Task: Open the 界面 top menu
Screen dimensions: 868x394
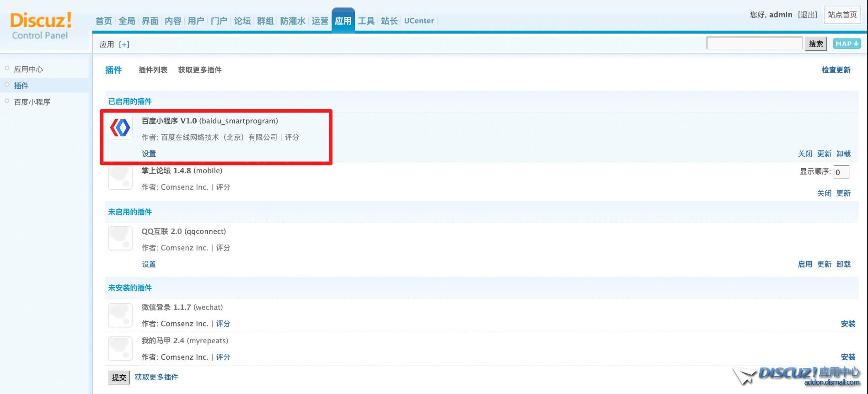Action: (150, 21)
